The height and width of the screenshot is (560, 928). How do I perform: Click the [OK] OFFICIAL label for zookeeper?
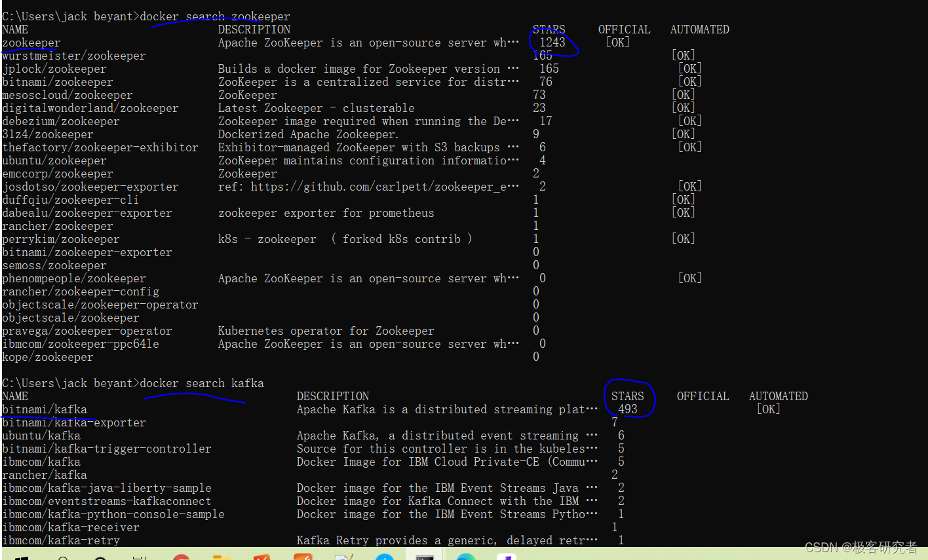tap(619, 42)
